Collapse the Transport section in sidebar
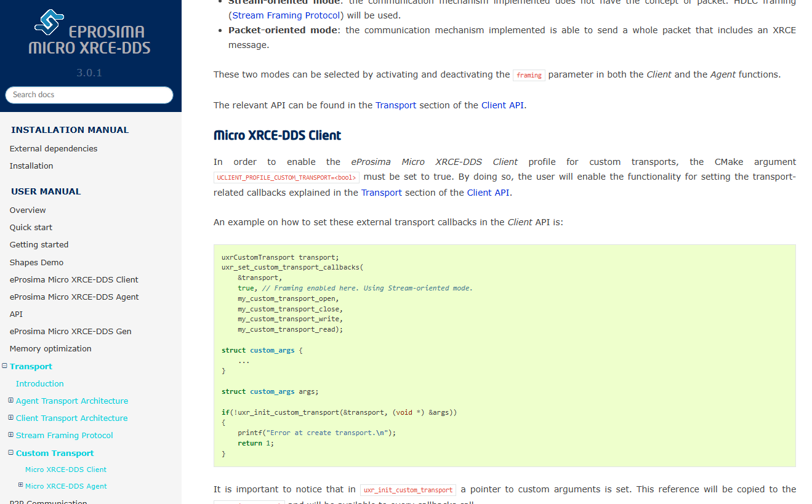The height and width of the screenshot is (504, 812). (x=4, y=366)
